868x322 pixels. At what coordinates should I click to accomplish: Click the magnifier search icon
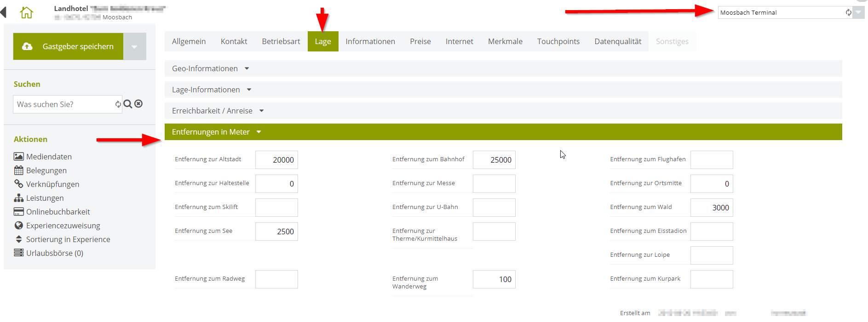coord(128,104)
